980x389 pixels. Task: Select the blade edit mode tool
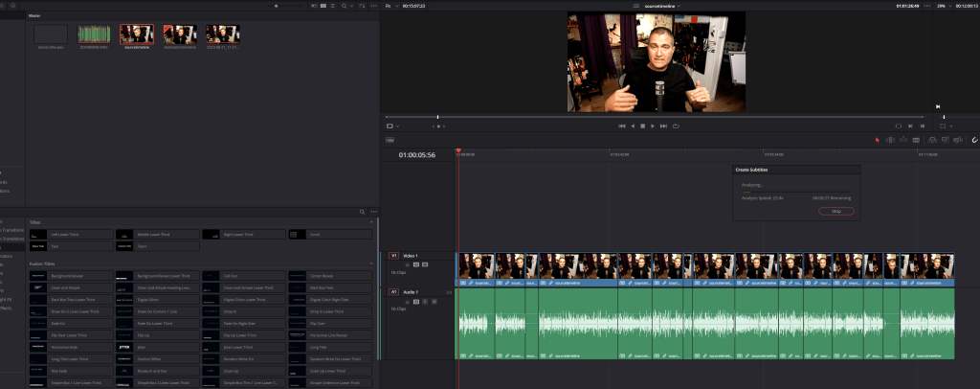(916, 140)
